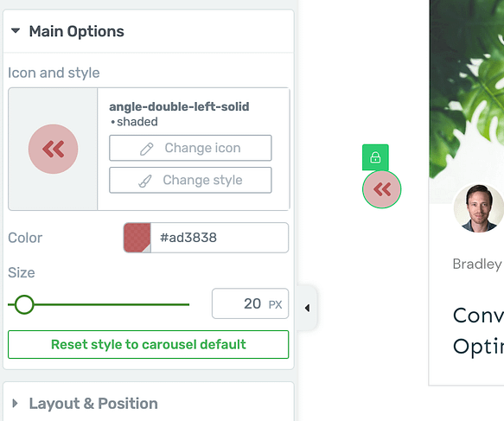The width and height of the screenshot is (504, 421).
Task: Click the pencil icon in Change icon
Action: click(x=147, y=149)
